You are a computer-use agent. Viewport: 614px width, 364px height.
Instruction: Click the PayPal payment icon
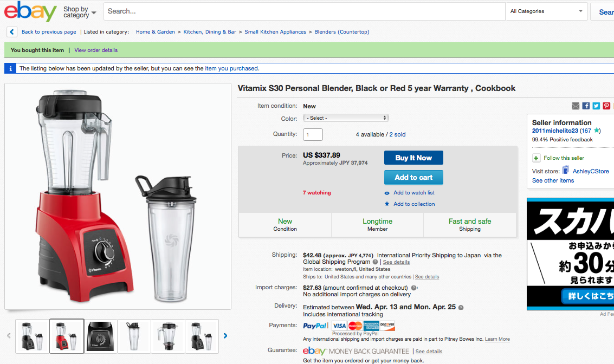click(314, 326)
